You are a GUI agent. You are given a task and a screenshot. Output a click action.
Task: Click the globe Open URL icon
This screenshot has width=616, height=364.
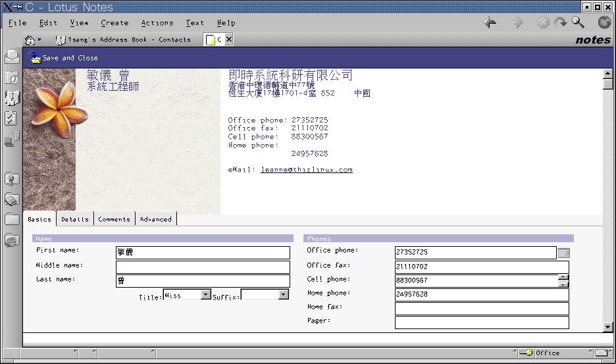tap(604, 23)
